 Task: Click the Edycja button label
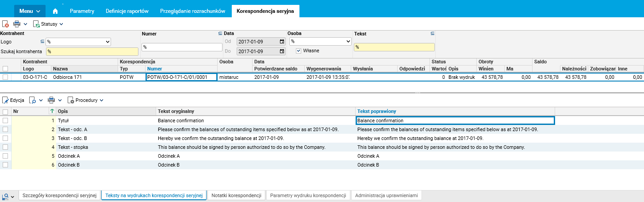coord(17,101)
